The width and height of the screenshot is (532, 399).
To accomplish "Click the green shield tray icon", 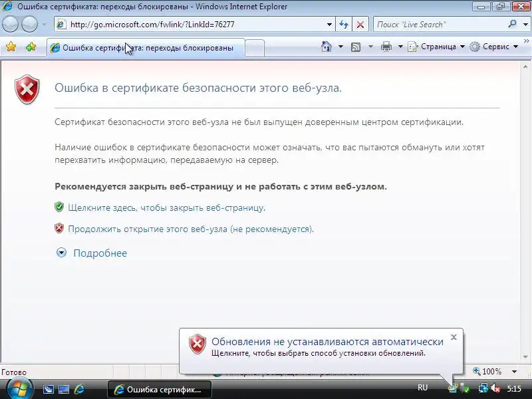I will pos(465,388).
